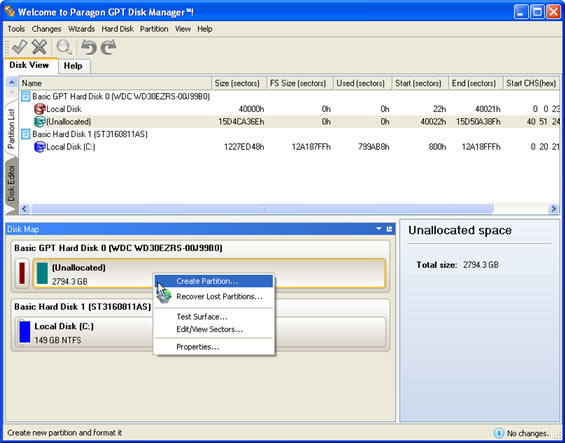Click the No changes. status text

(528, 433)
